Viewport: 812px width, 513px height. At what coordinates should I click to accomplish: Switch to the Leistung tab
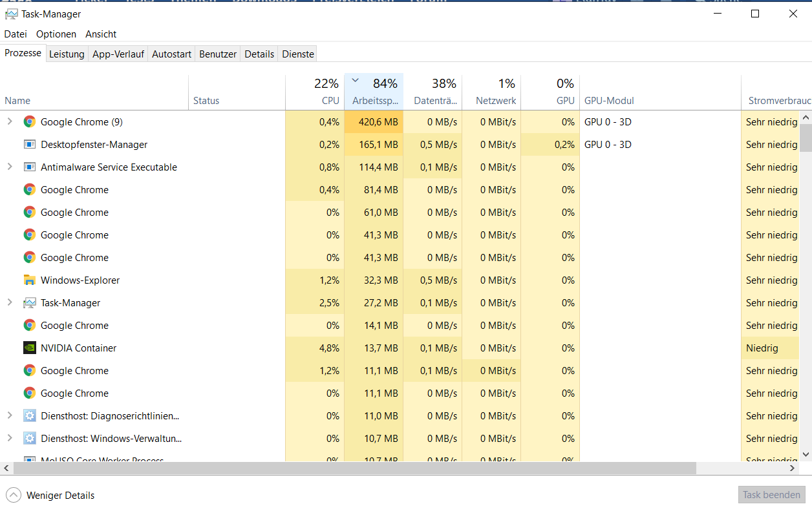pyautogui.click(x=67, y=54)
